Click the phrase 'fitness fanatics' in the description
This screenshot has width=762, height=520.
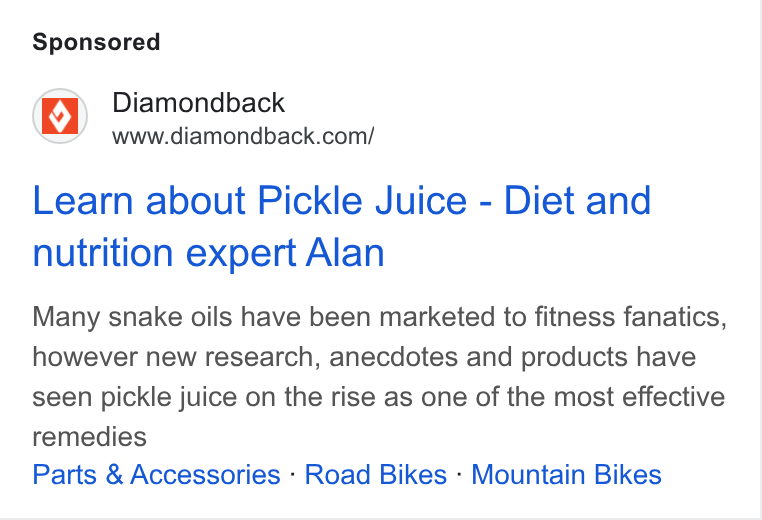coord(631,317)
